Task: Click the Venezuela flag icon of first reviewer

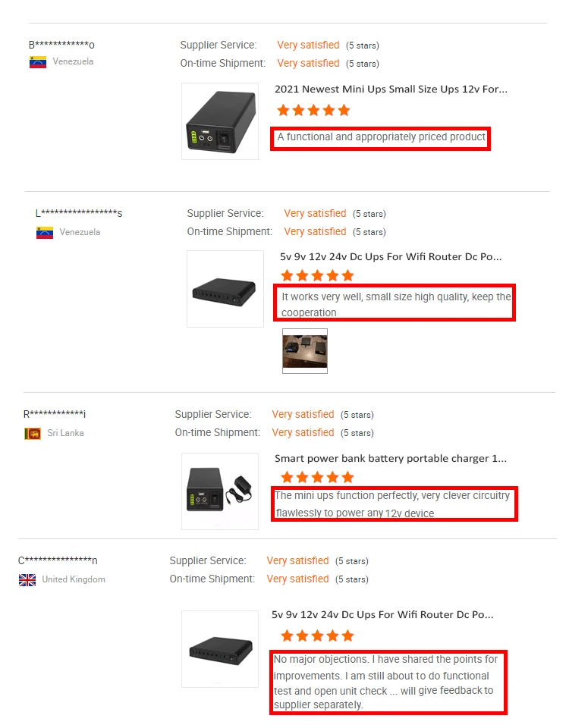Action: pos(38,61)
